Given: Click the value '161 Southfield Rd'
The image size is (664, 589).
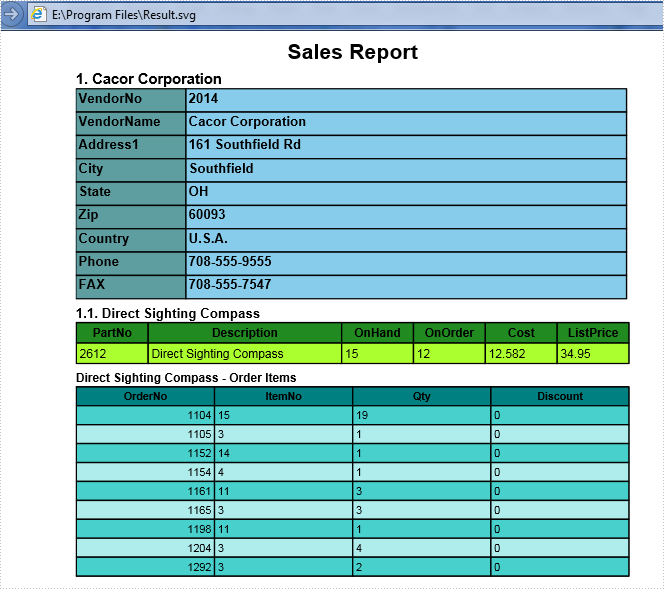Looking at the screenshot, I should tap(406, 147).
